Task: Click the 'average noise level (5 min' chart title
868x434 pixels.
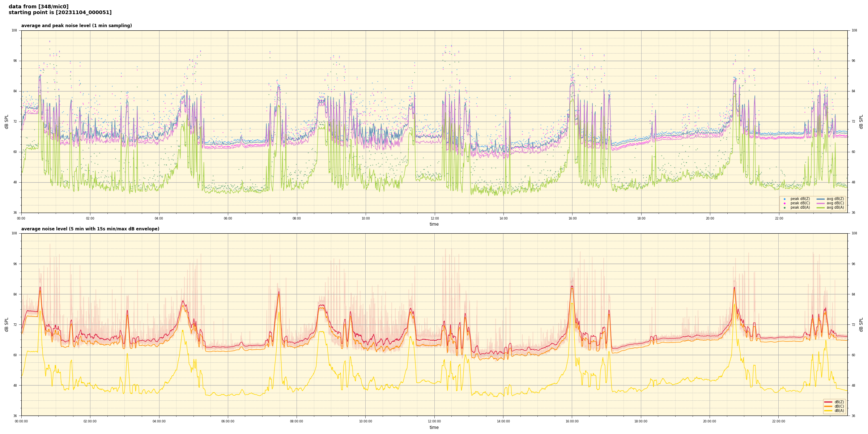Action: 90,229
